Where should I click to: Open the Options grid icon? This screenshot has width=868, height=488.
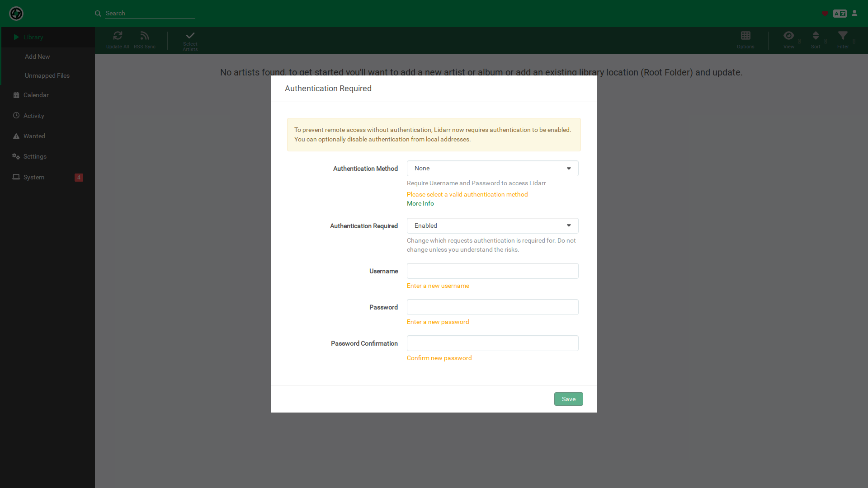[745, 36]
